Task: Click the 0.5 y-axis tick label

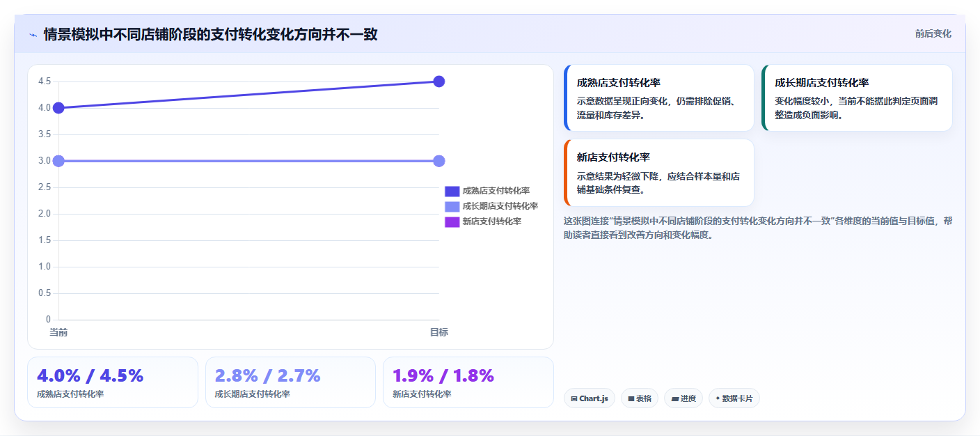Action: click(45, 293)
